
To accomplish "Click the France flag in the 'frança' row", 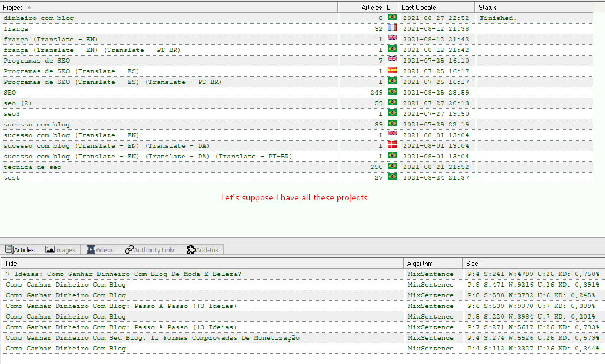I will (x=392, y=28).
